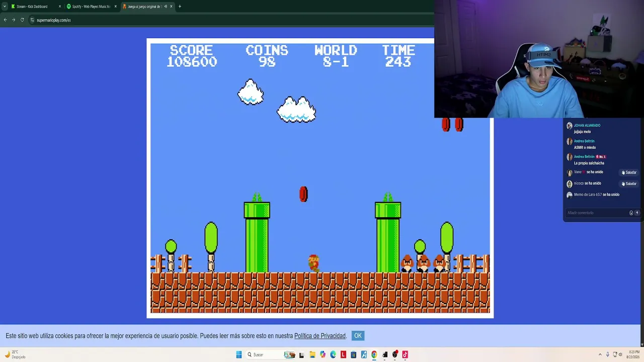This screenshot has height=362, width=644.
Task: Send the comment with the arrow button
Action: (637, 213)
